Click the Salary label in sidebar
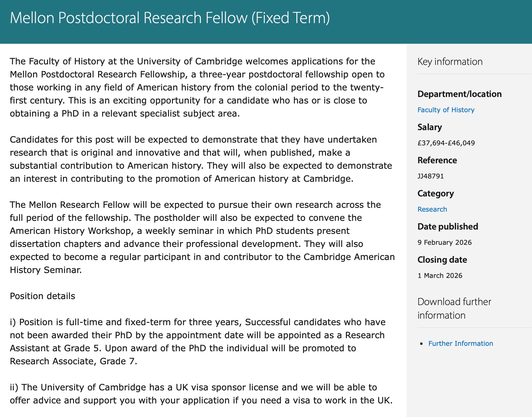 (430, 127)
